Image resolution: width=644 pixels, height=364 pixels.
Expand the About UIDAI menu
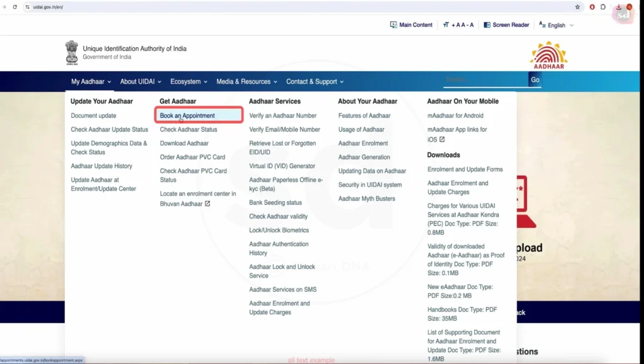click(x=141, y=82)
